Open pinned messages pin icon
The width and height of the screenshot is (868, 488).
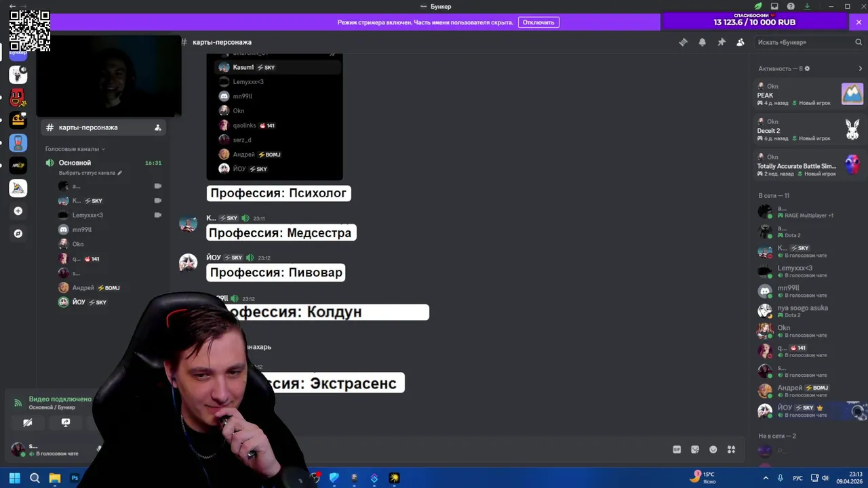coord(722,42)
